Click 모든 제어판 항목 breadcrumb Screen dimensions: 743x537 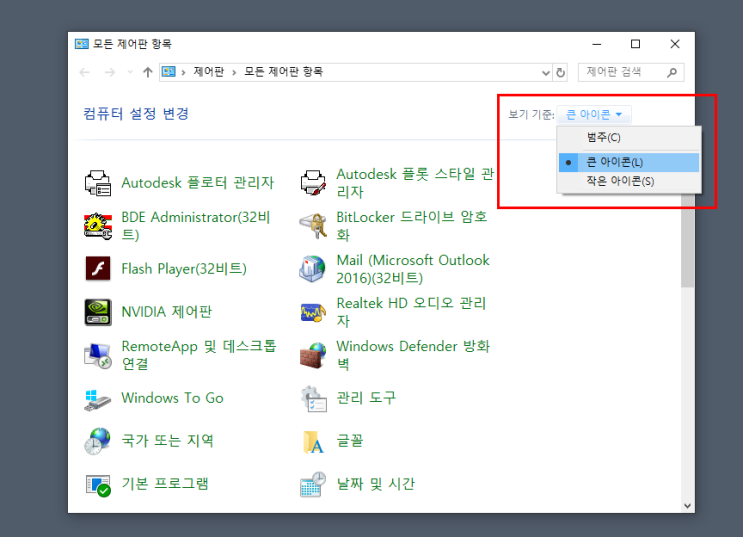click(x=283, y=72)
